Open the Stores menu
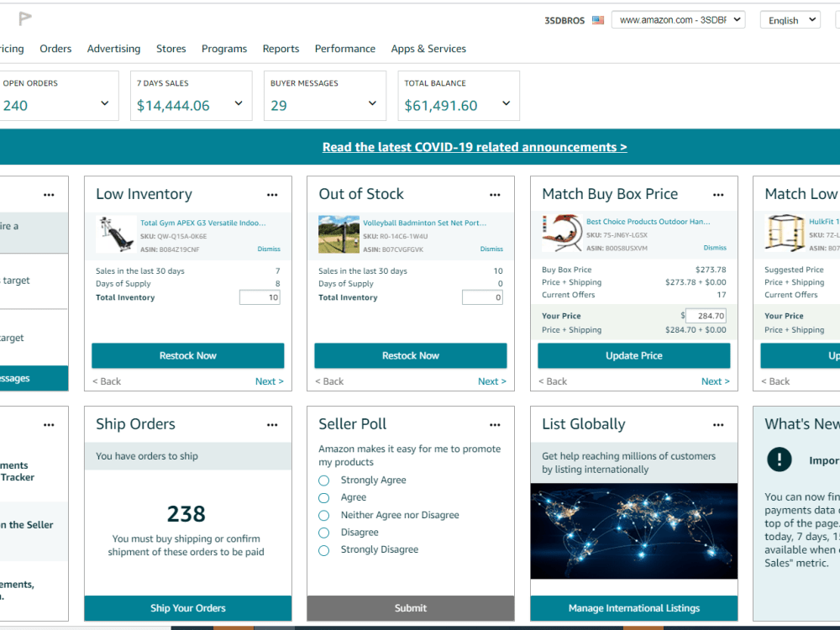 [x=171, y=49]
